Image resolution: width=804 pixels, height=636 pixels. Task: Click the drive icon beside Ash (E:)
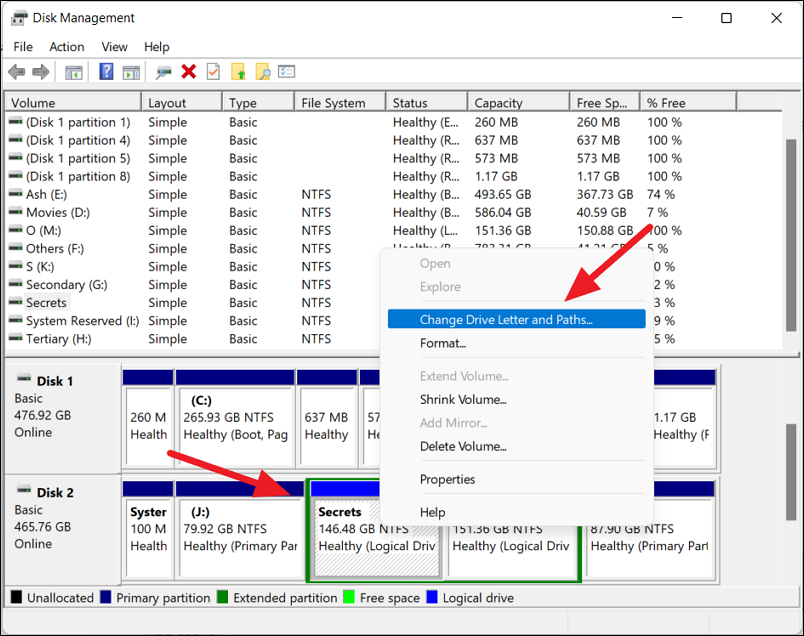pyautogui.click(x=16, y=194)
